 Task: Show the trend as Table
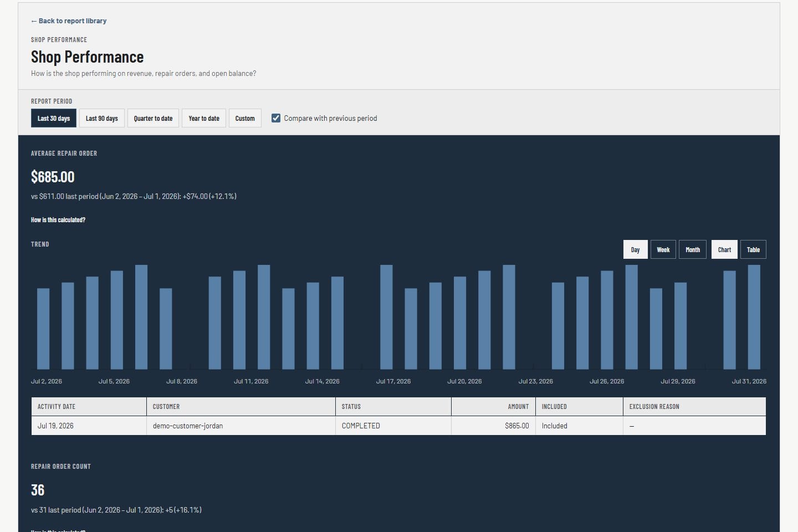[753, 249]
